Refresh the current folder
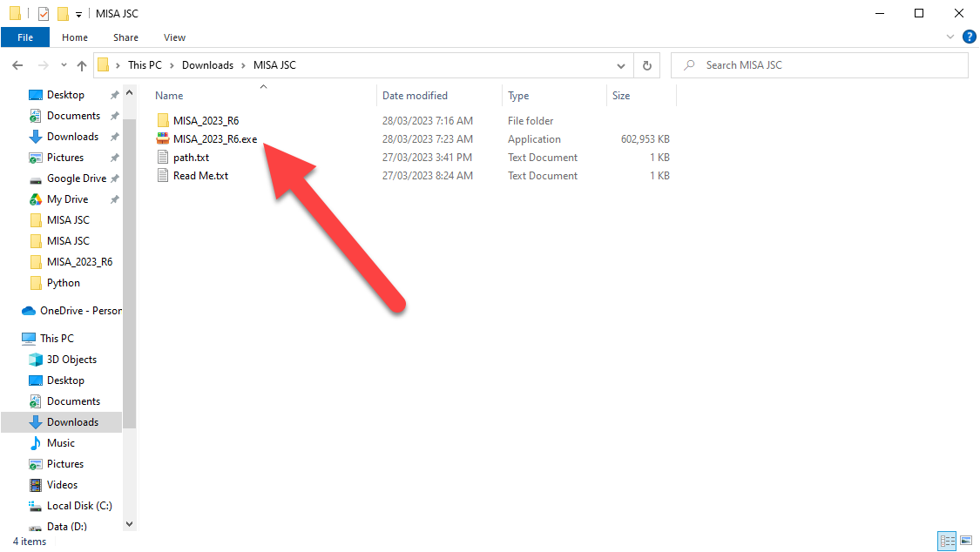The height and width of the screenshot is (552, 980). (x=647, y=65)
